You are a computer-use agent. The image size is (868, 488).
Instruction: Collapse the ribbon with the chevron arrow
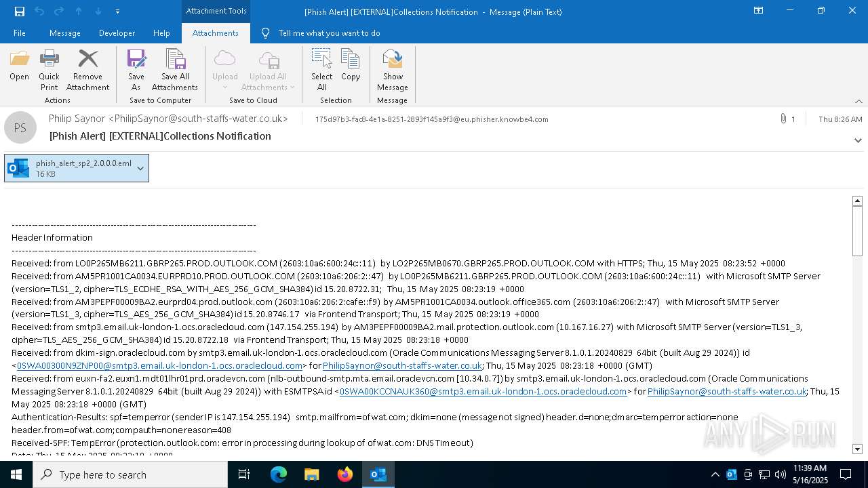859,101
